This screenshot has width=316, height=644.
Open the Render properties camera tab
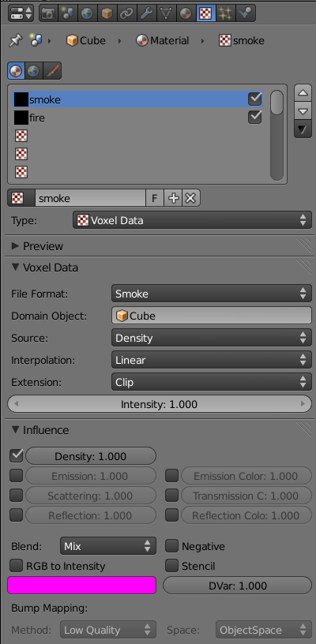48,13
